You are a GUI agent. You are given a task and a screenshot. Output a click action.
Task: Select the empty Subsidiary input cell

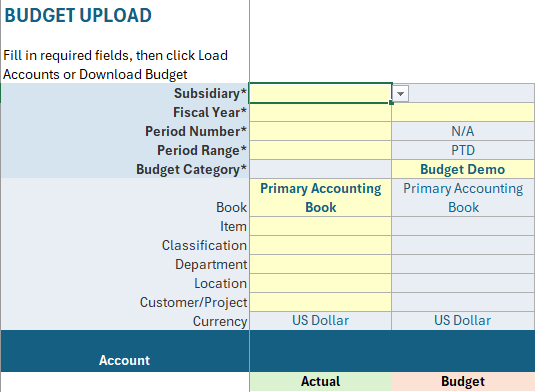321,93
